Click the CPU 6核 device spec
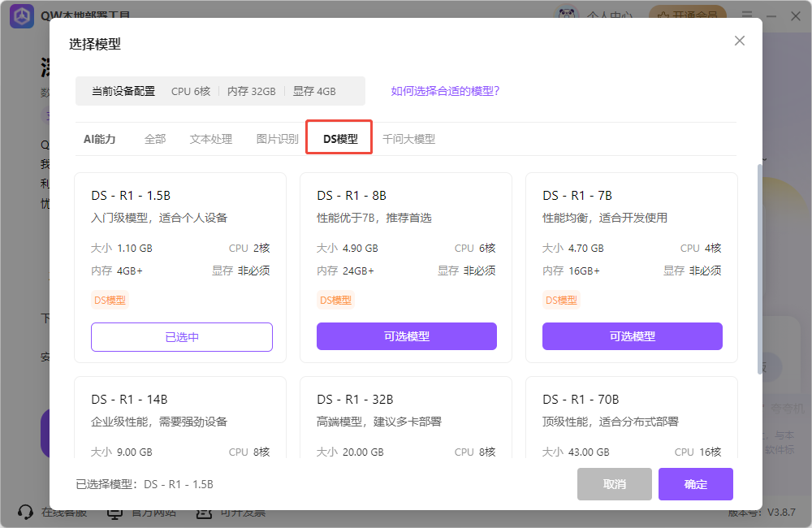Image resolution: width=812 pixels, height=528 pixels. (191, 91)
